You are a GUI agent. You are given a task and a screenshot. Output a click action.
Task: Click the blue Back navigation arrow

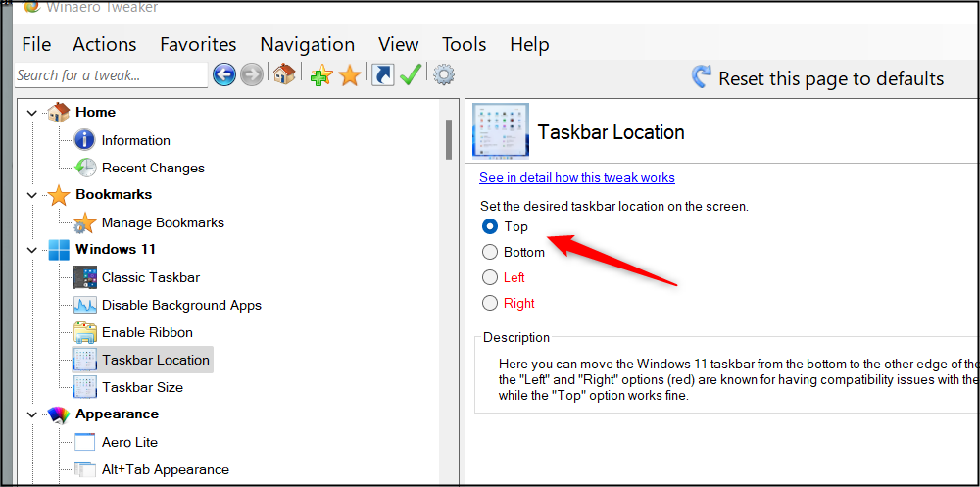click(224, 75)
